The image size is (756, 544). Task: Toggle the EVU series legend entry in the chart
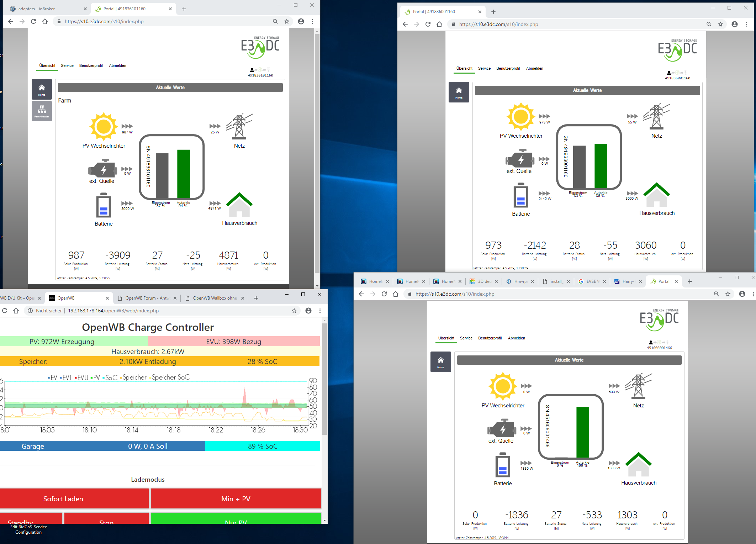pyautogui.click(x=83, y=377)
